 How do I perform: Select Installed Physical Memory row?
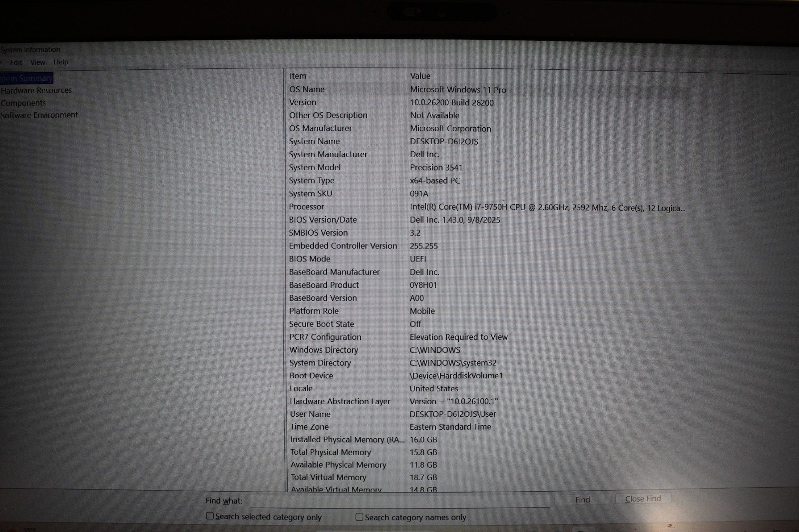pyautogui.click(x=487, y=439)
